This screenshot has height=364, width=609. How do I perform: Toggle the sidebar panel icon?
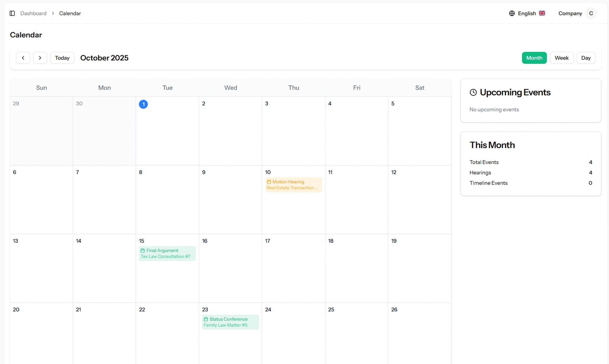tap(12, 13)
